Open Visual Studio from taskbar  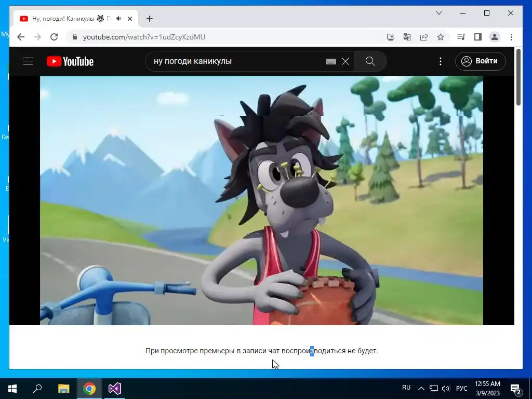[115, 389]
